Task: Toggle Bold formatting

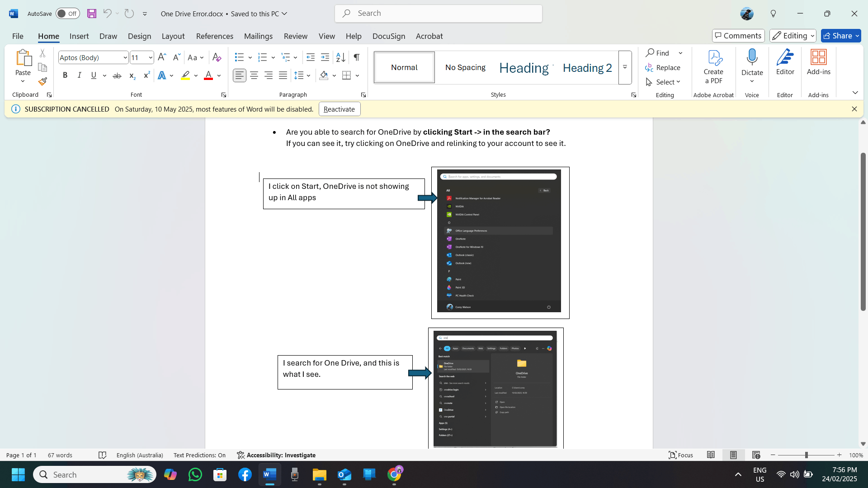Action: click(65, 75)
